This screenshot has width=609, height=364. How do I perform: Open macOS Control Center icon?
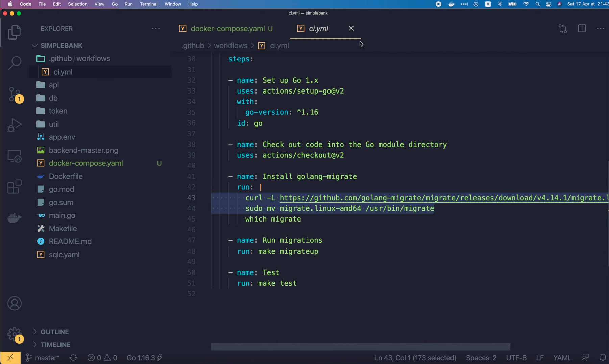(x=549, y=4)
